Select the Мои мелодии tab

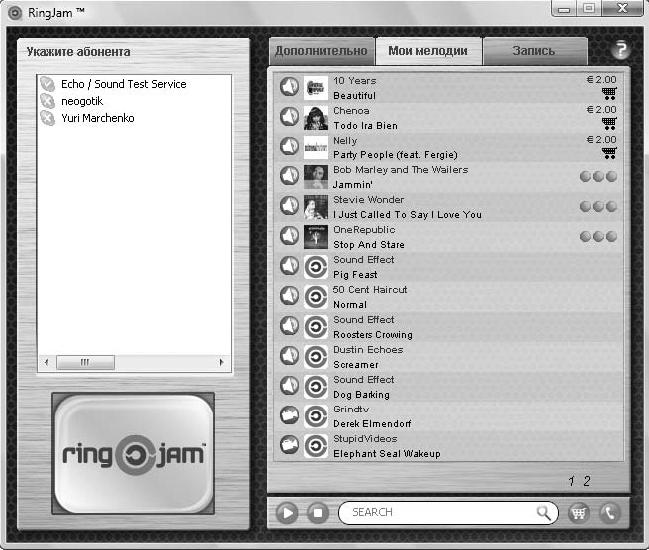pos(428,51)
